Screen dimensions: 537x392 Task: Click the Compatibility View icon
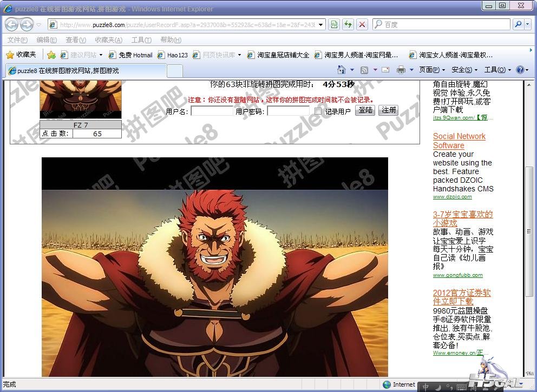[x=334, y=25]
